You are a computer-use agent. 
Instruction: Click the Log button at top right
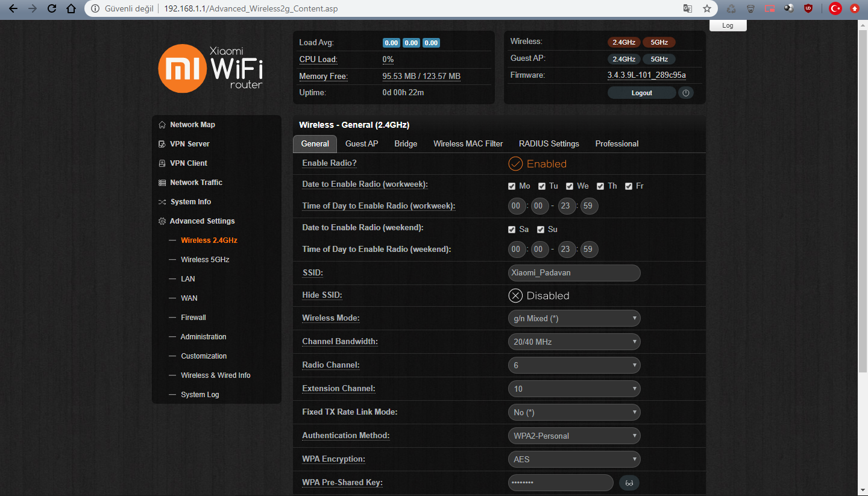pyautogui.click(x=728, y=25)
